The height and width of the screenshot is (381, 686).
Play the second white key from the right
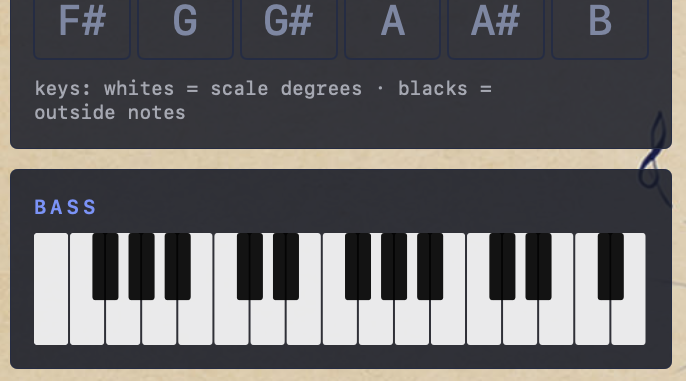point(592,324)
